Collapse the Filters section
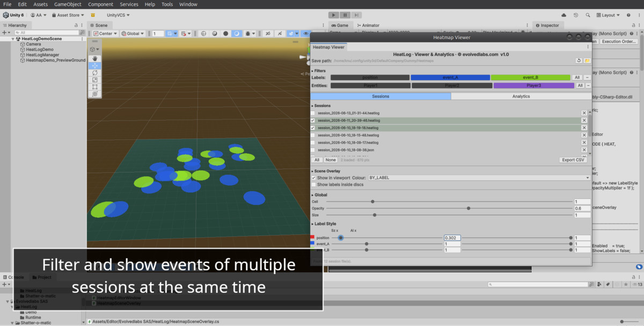 [313, 71]
